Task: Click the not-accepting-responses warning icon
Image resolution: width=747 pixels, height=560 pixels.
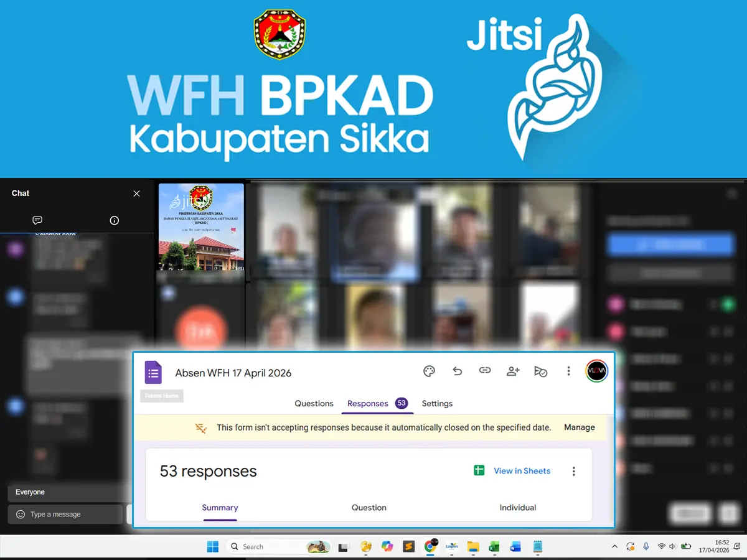Action: pyautogui.click(x=201, y=428)
